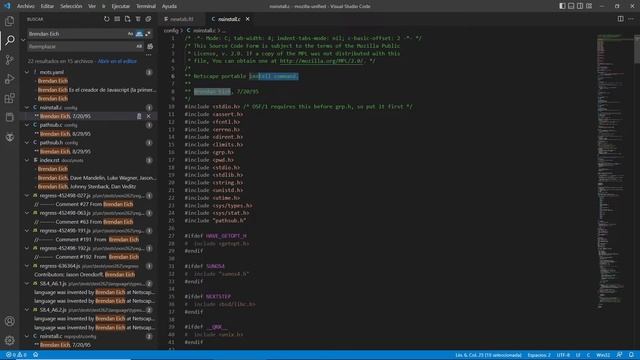Toggle panel layout icon in title bar
Screen dimensions: 640x360
click(x=571, y=6)
